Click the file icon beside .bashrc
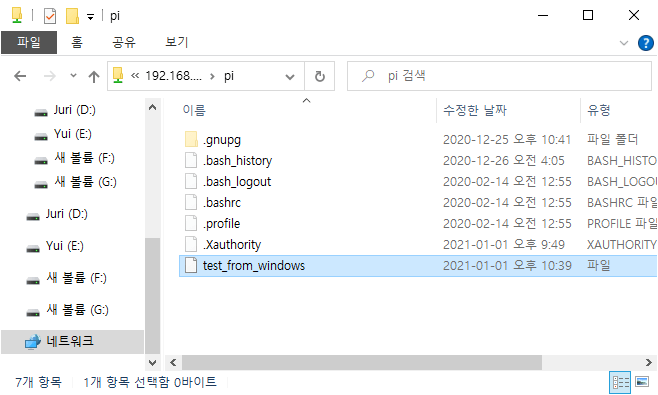This screenshot has width=658, height=395. pyautogui.click(x=191, y=202)
